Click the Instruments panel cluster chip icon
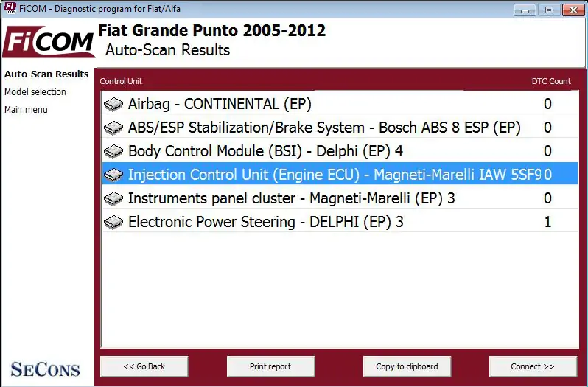 [113, 199]
